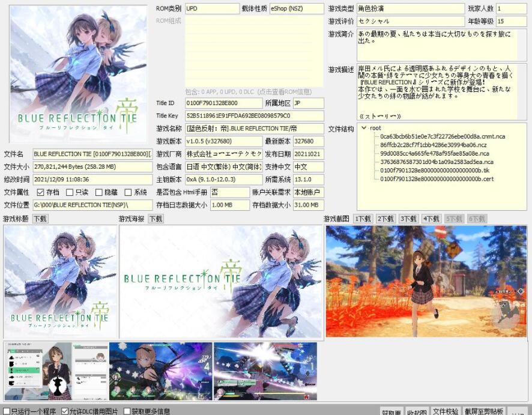The height and width of the screenshot is (415, 532).
Task: Click the 截屏至剪贴板 button
Action: coord(484,411)
